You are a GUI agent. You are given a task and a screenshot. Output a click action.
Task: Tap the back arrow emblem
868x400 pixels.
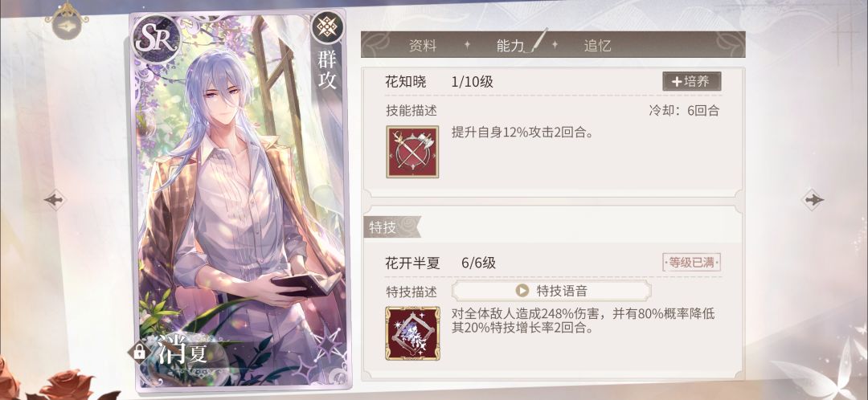point(68,21)
